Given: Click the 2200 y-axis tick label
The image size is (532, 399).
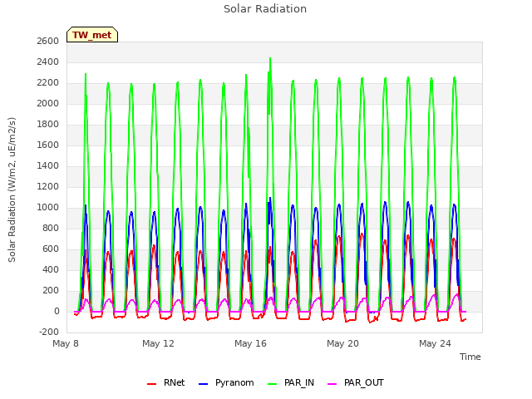Looking at the screenshot, I should click(48, 83).
